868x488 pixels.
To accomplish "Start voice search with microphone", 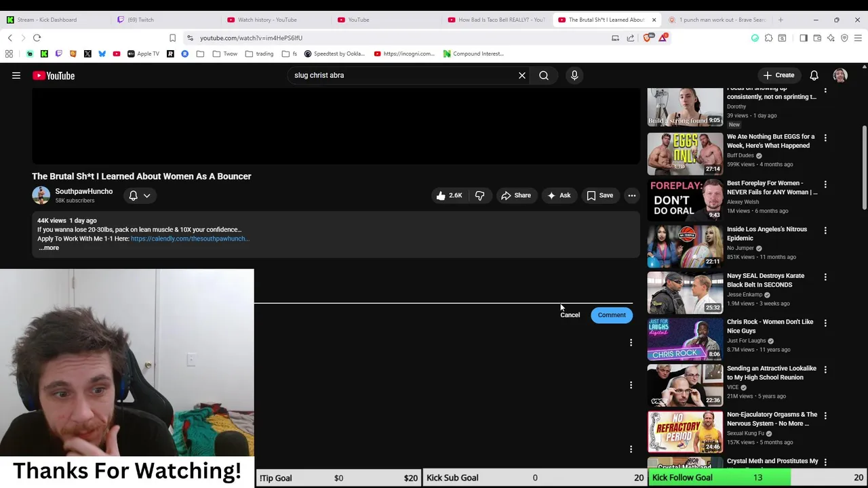I will (574, 75).
